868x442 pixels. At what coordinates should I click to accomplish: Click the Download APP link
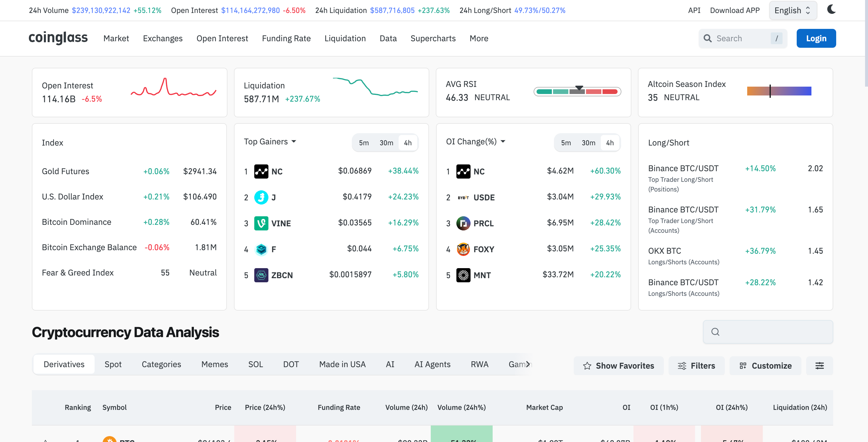coord(735,10)
